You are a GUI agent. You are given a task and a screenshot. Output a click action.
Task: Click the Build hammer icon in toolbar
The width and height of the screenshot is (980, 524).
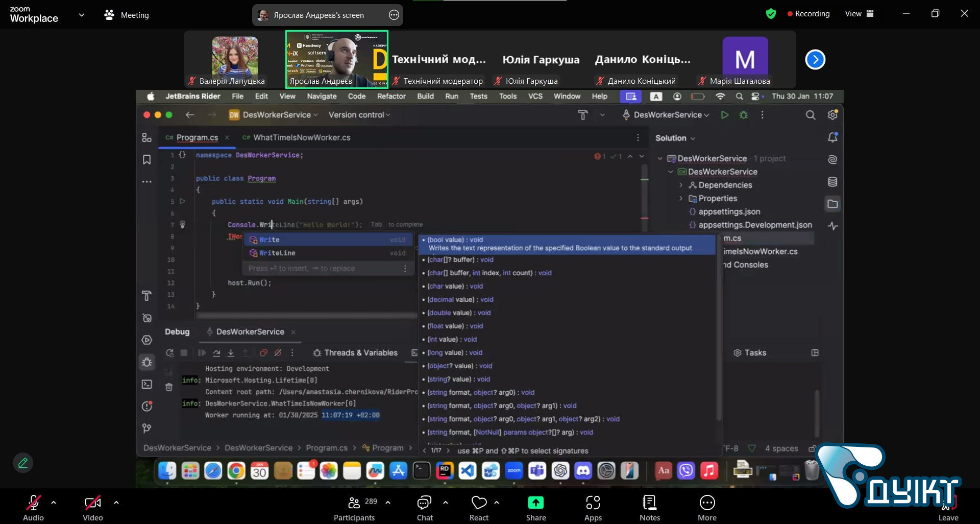pyautogui.click(x=583, y=115)
